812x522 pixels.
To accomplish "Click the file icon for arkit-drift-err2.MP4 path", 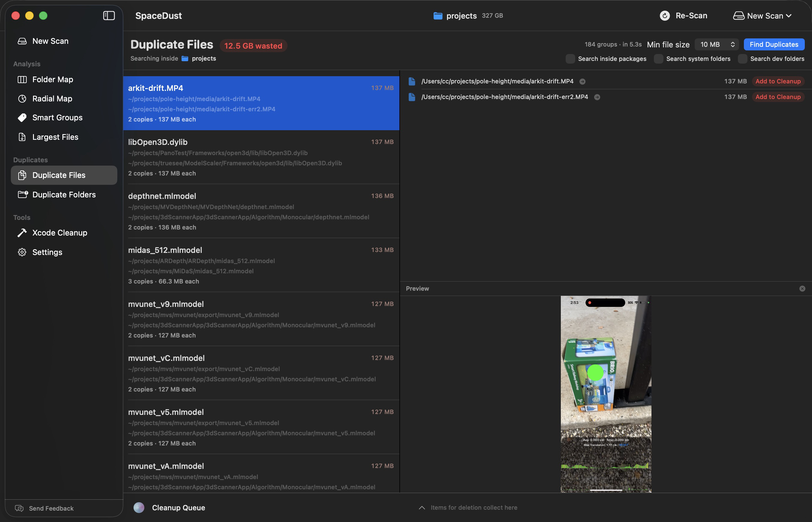I will pos(412,97).
